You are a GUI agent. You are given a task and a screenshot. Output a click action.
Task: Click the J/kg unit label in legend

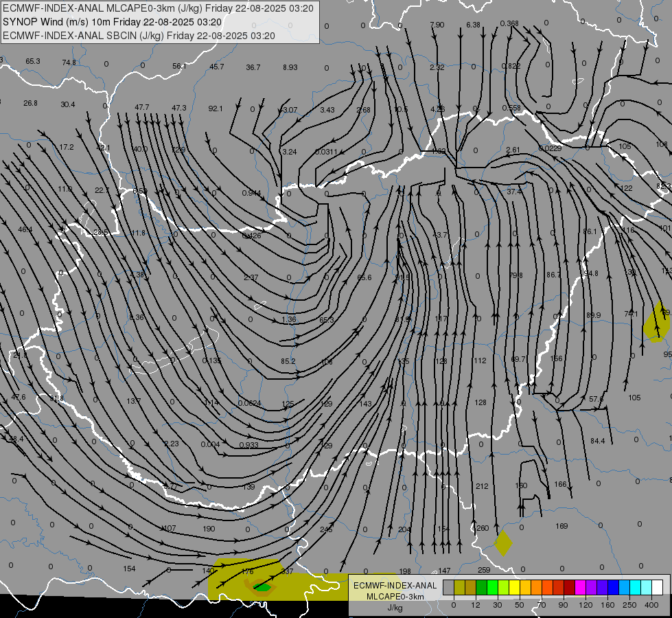[395, 608]
